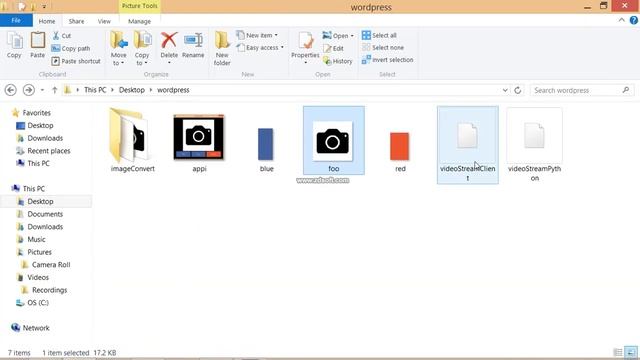The height and width of the screenshot is (360, 640).
Task: Open Desktop under Favorites
Action: point(35,125)
